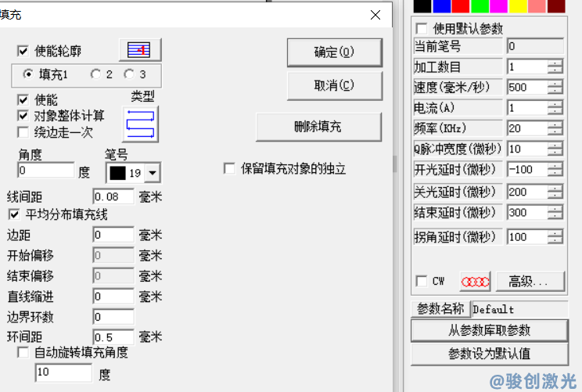Click the 边界环数 input field
Image resolution: width=582 pixels, height=392 pixels.
pyautogui.click(x=113, y=317)
